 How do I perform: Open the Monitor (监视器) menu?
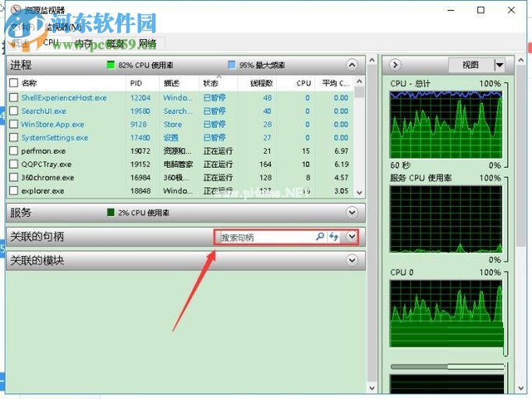(x=63, y=27)
